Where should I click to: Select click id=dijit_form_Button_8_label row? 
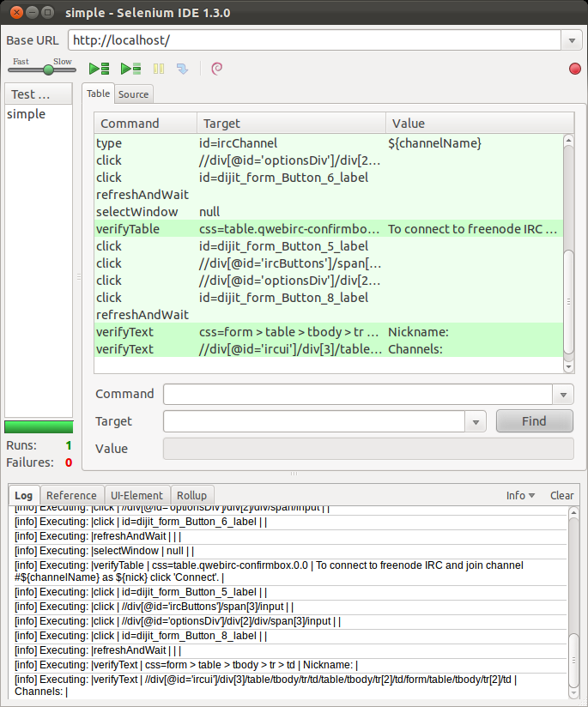click(x=329, y=297)
